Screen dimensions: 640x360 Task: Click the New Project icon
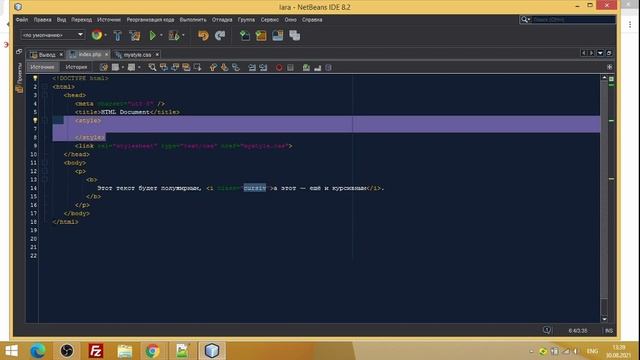[x=261, y=36]
